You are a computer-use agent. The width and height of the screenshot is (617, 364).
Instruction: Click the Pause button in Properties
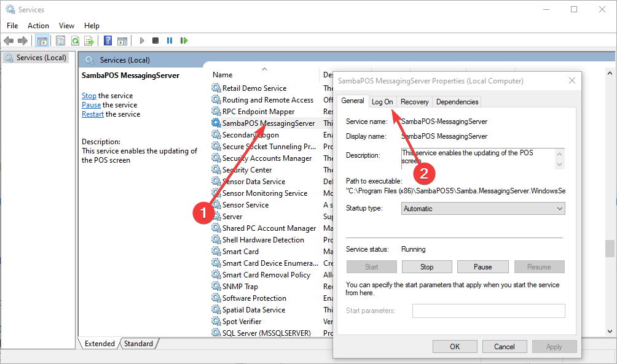(x=483, y=267)
